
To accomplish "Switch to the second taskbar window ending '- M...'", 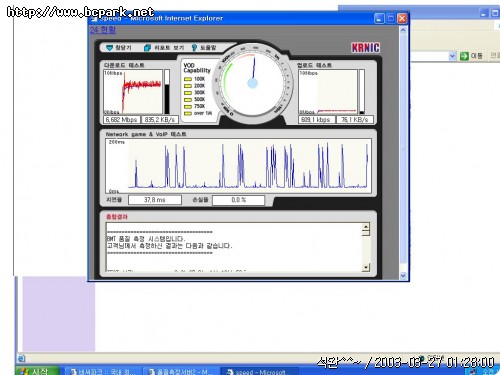I will [x=180, y=371].
